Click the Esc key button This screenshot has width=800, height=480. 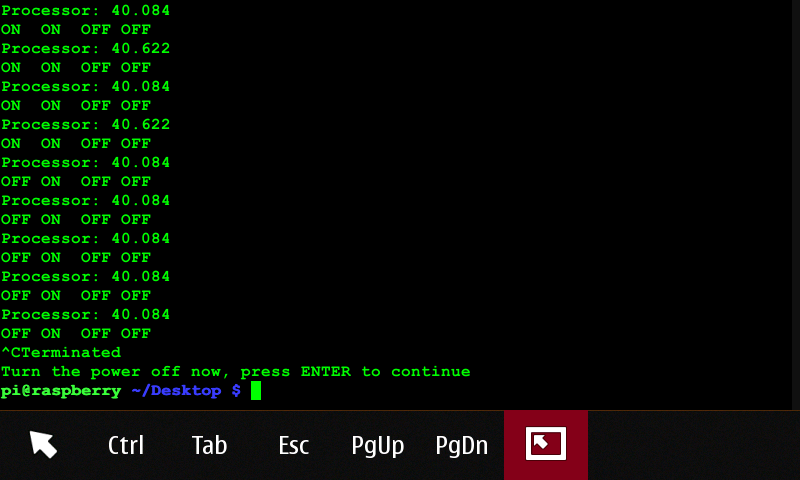click(293, 445)
